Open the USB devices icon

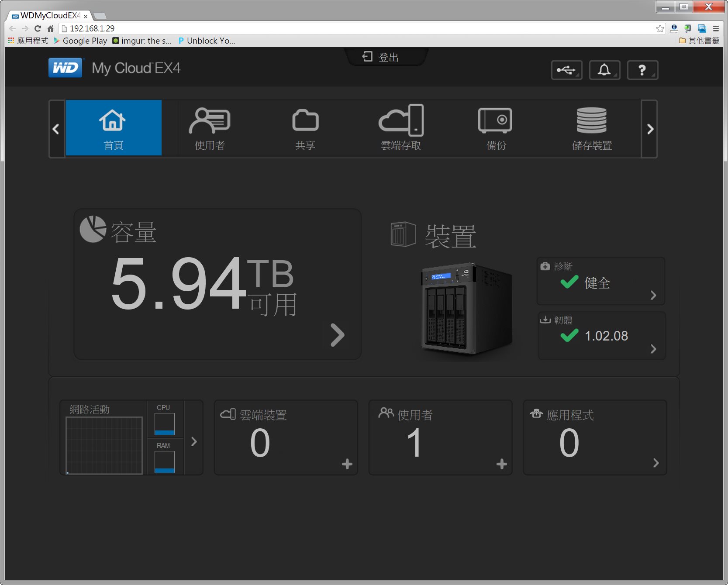(566, 70)
